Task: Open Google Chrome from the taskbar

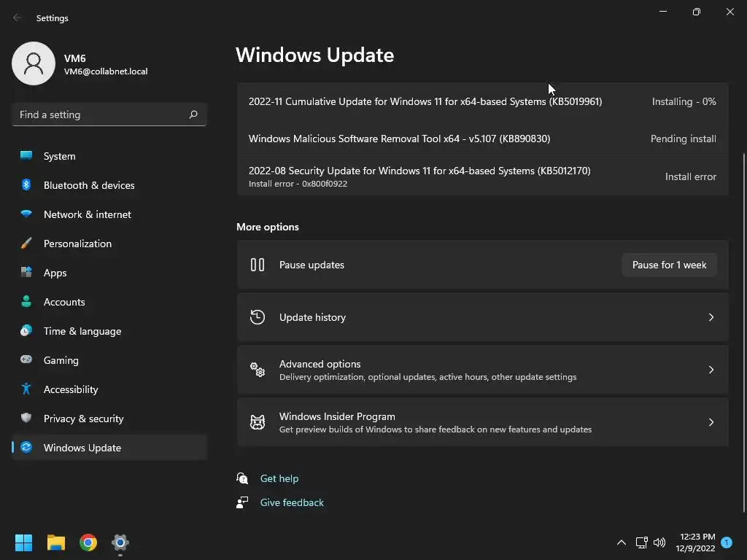Action: coord(88,542)
